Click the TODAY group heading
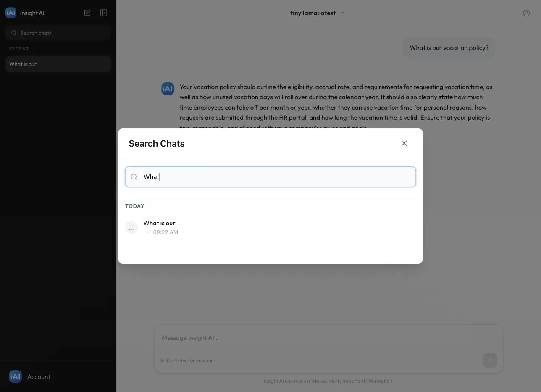 pos(135,206)
